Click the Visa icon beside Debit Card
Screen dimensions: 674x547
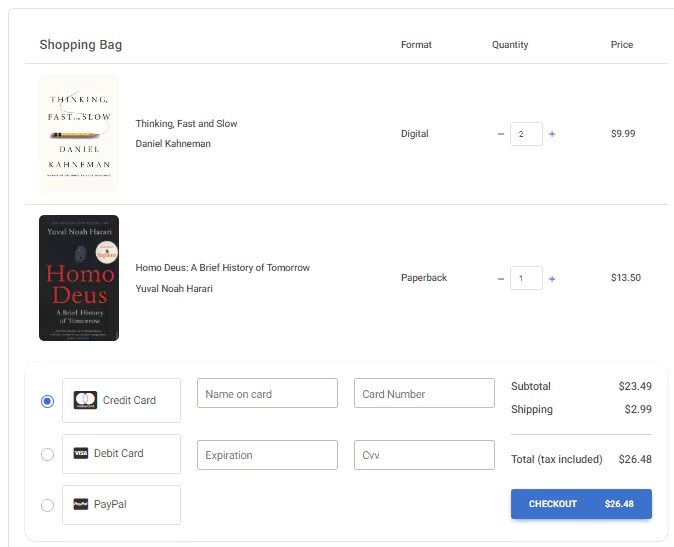(x=81, y=453)
